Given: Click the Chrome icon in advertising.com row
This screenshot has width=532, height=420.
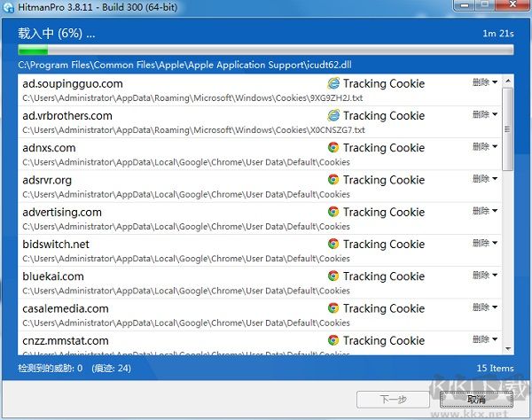Looking at the screenshot, I should (x=333, y=212).
